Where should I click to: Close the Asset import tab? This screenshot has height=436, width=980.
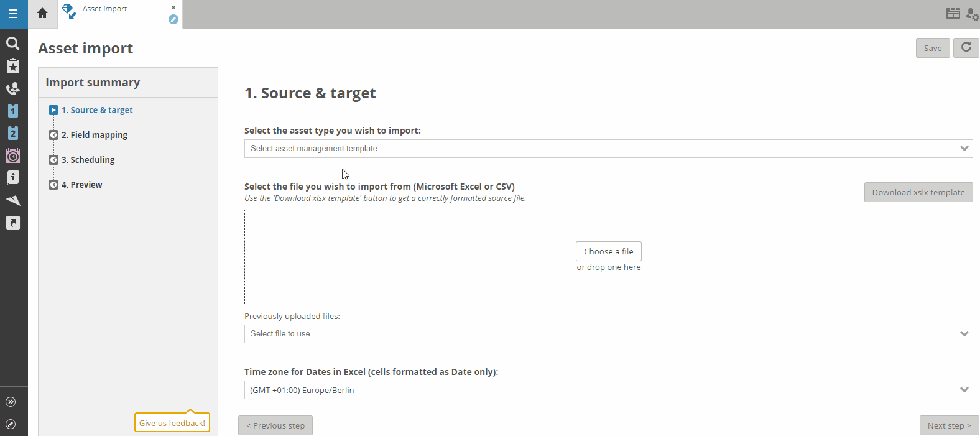click(173, 7)
